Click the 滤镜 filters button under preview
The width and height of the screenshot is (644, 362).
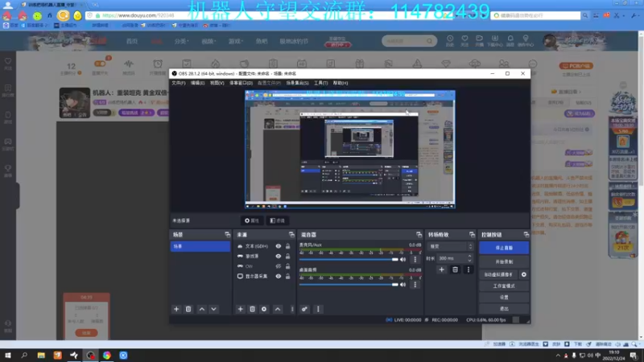pyautogui.click(x=278, y=220)
